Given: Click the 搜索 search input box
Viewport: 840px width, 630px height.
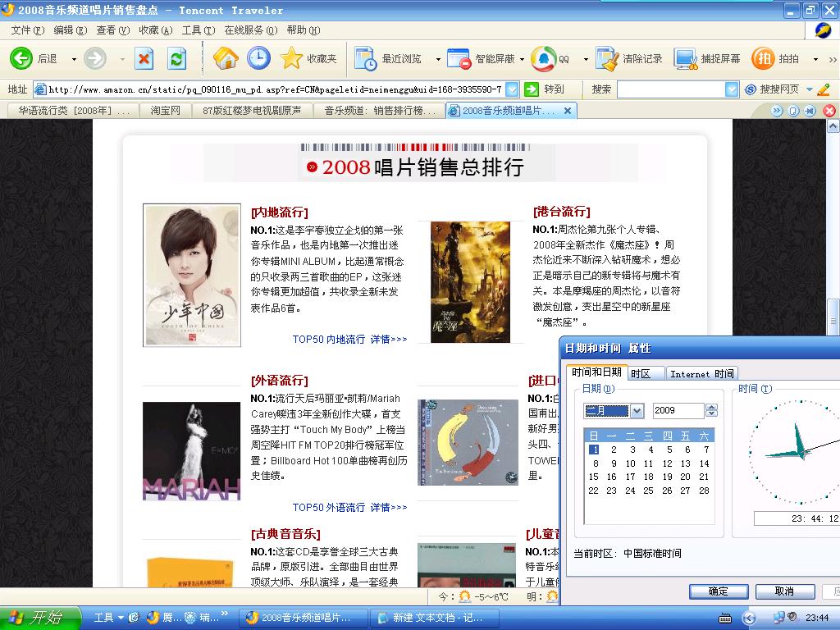Looking at the screenshot, I should 671,89.
